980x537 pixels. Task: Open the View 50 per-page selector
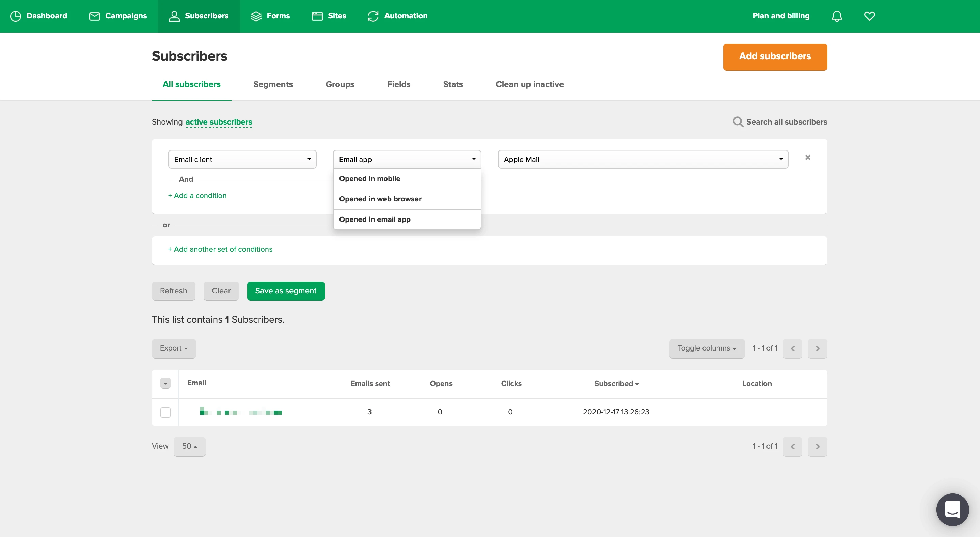coord(189,446)
